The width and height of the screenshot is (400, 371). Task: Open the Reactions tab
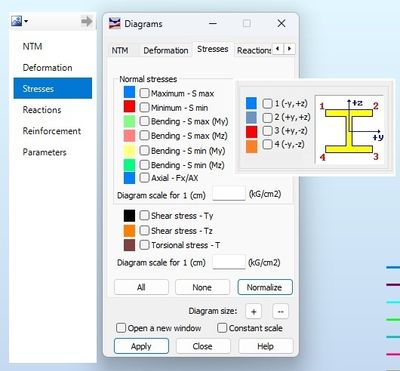point(254,50)
